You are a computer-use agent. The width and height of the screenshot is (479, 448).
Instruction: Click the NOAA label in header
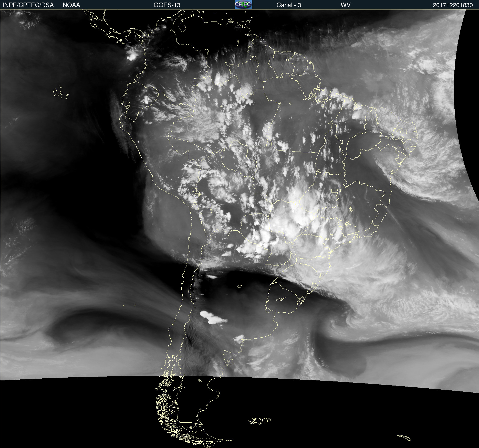(71, 5)
